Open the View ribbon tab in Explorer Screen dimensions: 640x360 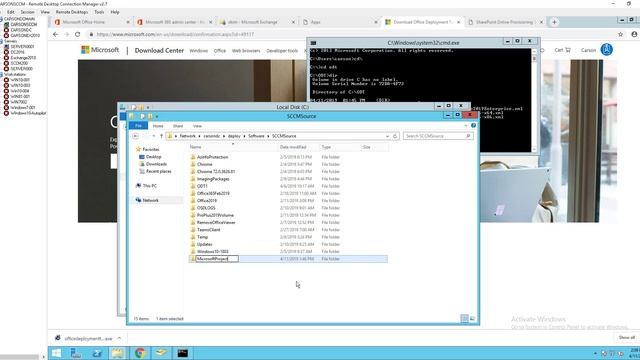198,126
